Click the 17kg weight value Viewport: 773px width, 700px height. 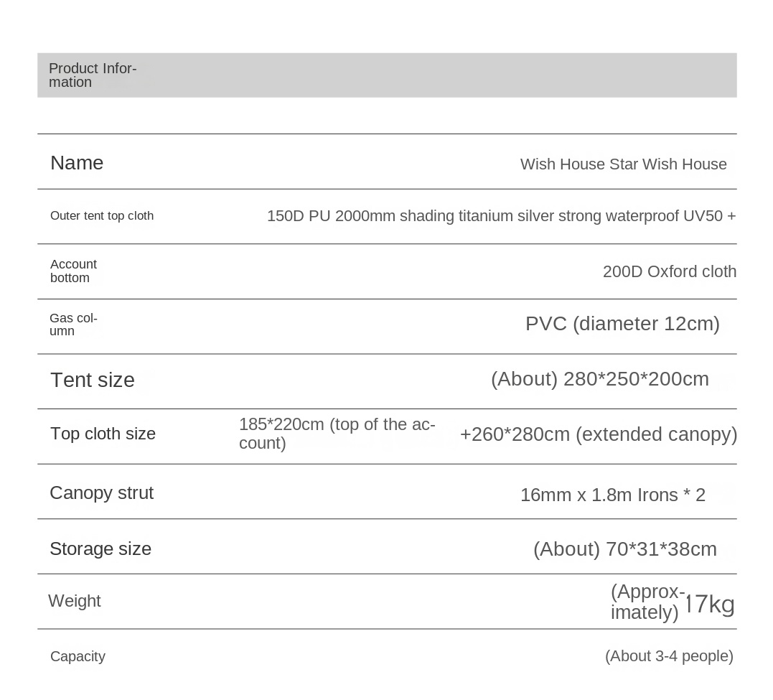click(710, 604)
